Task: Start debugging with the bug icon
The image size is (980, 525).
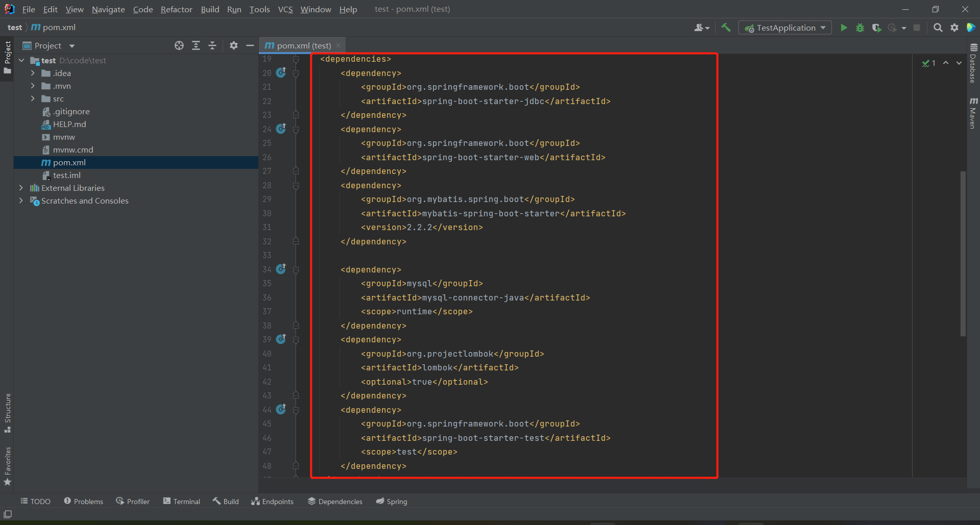Action: 860,28
